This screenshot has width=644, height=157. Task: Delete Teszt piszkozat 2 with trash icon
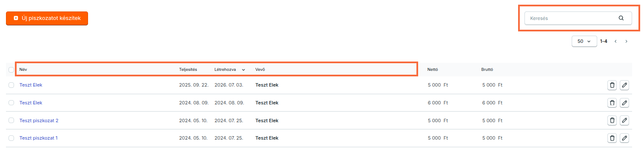coord(612,121)
